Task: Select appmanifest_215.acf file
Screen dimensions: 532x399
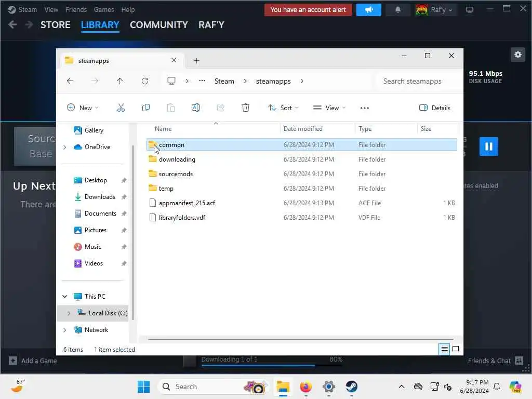Action: click(x=302, y=203)
